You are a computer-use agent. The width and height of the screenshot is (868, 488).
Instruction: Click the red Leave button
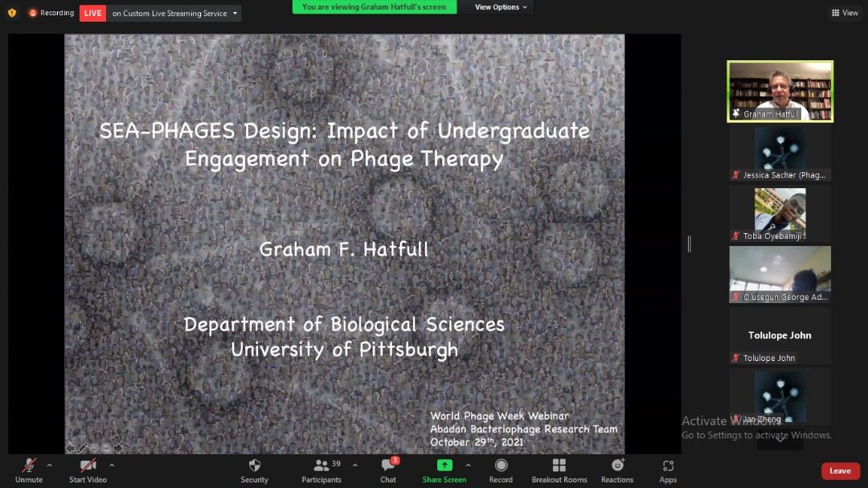[841, 471]
